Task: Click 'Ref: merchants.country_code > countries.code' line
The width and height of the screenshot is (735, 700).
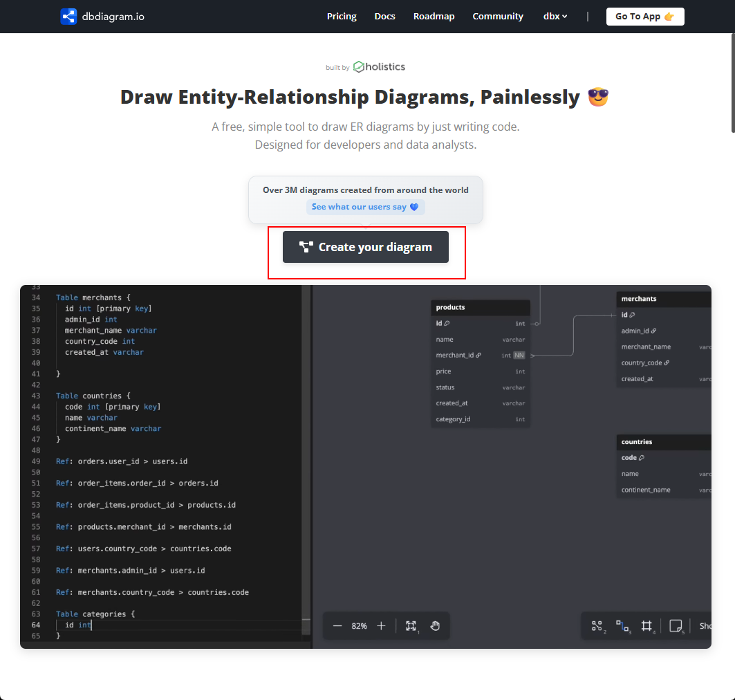Action: (152, 593)
